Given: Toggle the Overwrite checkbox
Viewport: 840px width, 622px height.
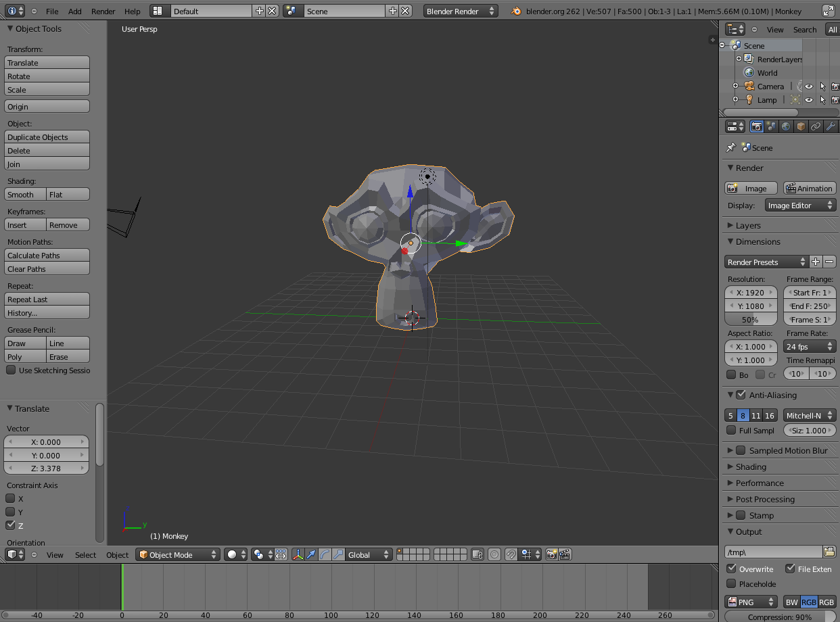Looking at the screenshot, I should click(x=731, y=569).
